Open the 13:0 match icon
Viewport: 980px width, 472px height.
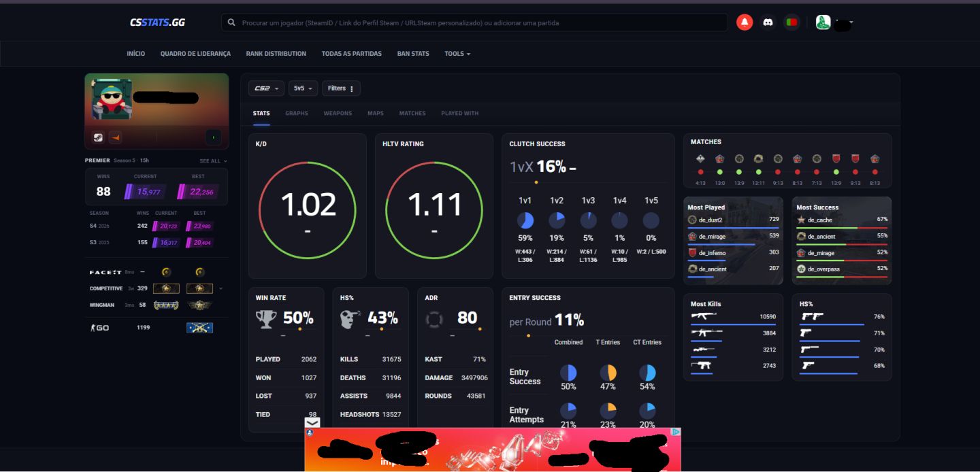(x=719, y=158)
